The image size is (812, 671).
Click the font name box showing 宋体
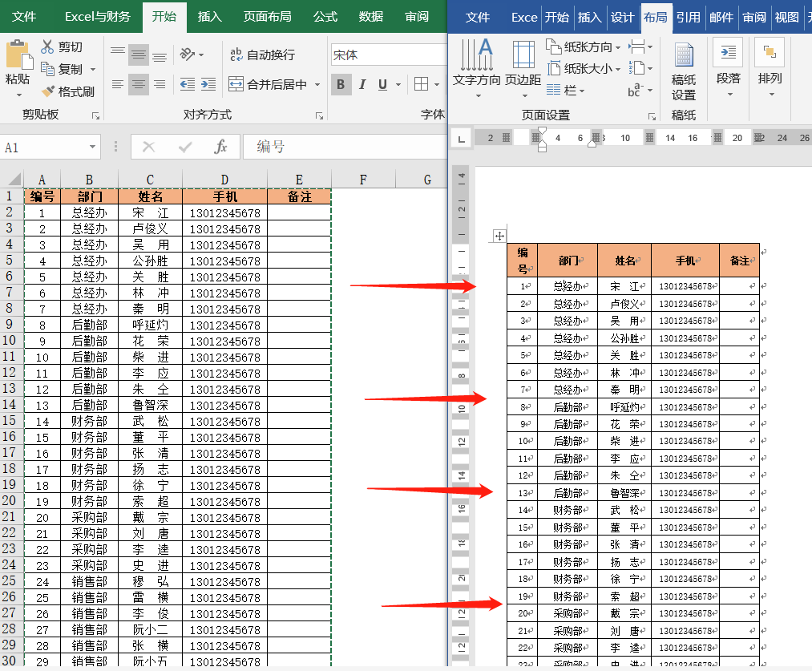coord(389,55)
